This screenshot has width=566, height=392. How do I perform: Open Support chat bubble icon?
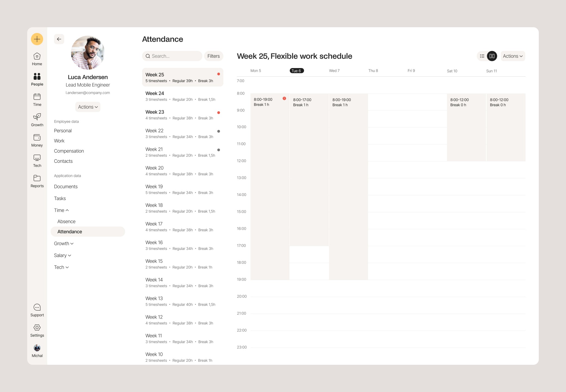[37, 310]
